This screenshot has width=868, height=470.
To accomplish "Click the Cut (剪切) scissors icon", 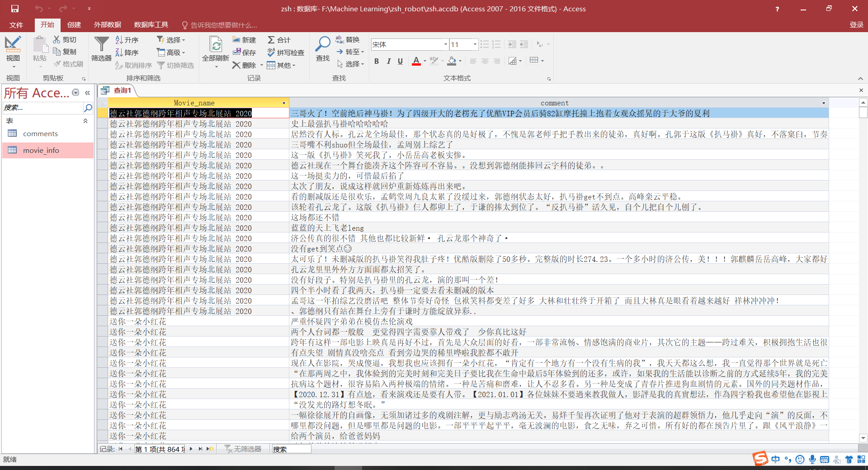I will coord(57,40).
